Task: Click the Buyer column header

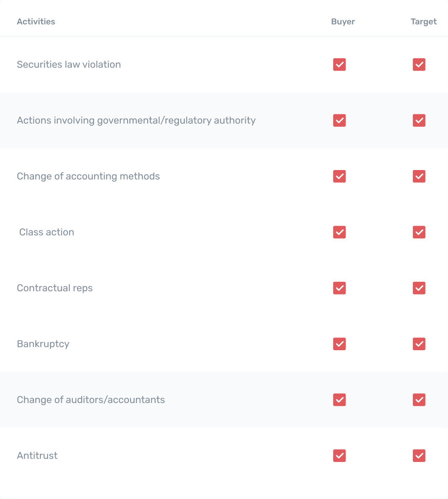Action: coord(343,22)
